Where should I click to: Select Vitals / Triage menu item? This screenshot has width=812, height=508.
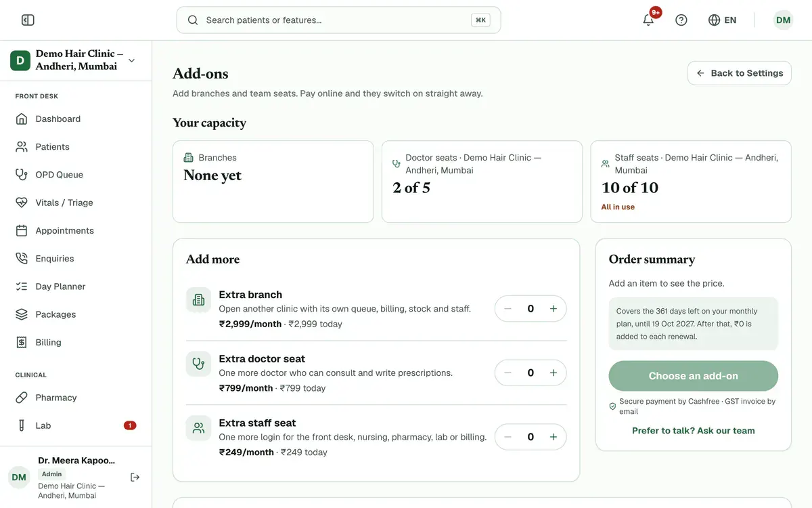76,203
